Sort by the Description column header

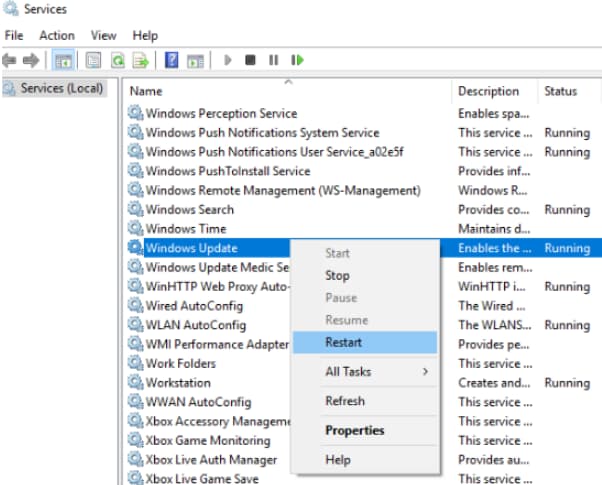495,91
